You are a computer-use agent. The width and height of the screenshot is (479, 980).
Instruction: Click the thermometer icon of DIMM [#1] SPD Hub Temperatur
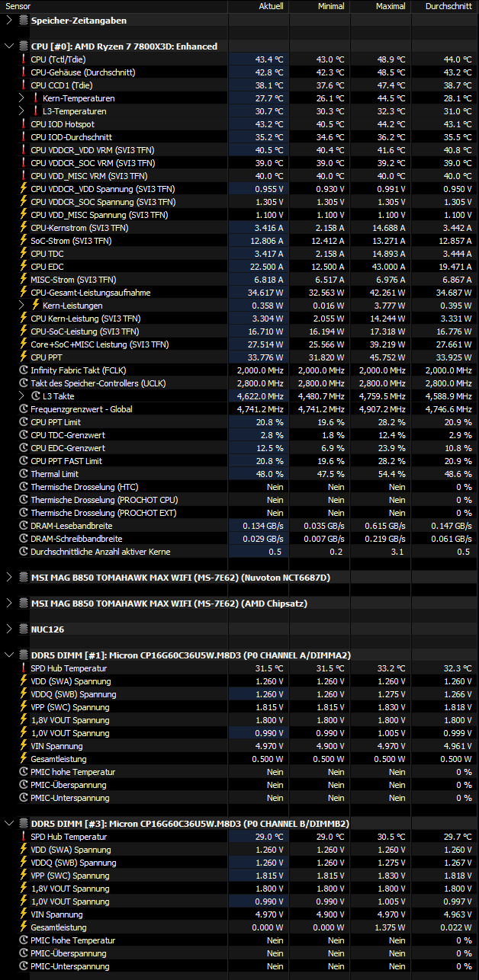pos(23,668)
